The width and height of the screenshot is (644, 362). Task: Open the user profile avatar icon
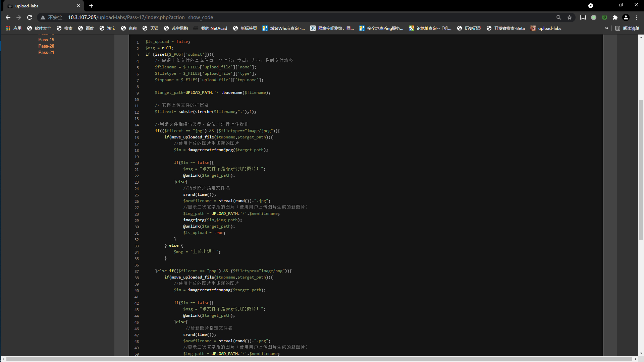tap(626, 17)
